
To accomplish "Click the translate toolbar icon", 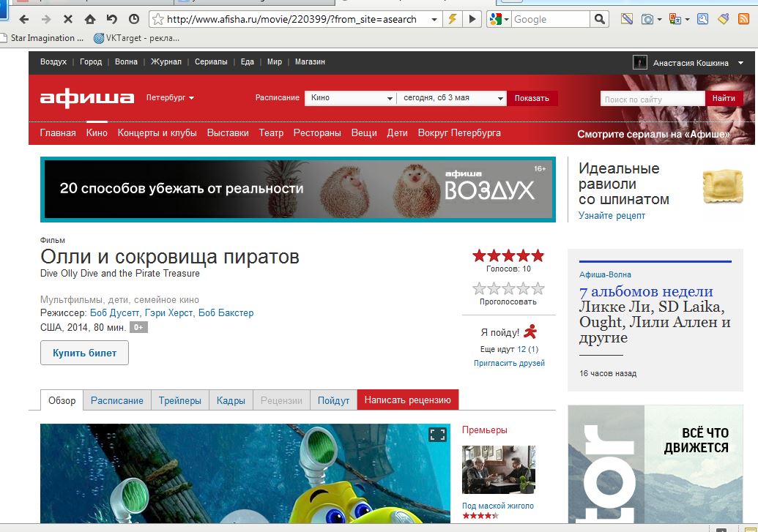I will pyautogui.click(x=675, y=19).
